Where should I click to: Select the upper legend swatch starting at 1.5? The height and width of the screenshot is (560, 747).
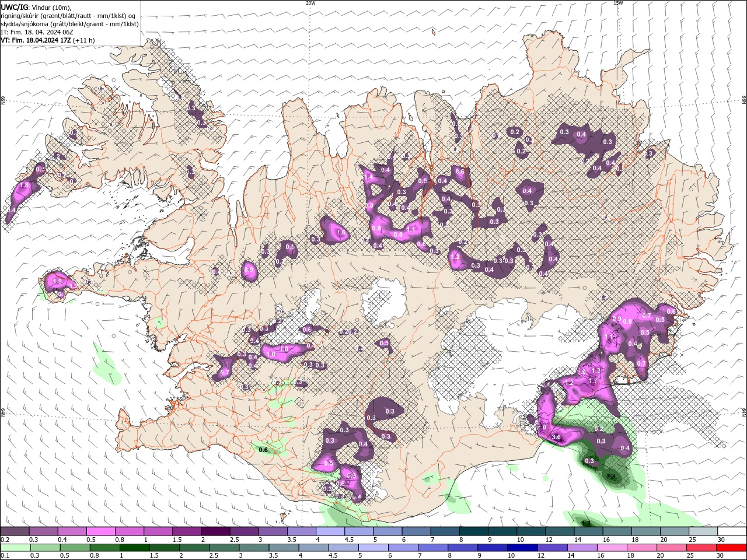click(x=187, y=531)
